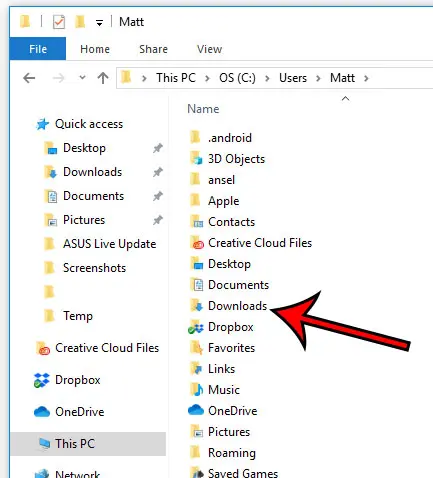Image resolution: width=433 pixels, height=478 pixels.
Task: Select the 3D Objects folder icon
Action: [x=196, y=159]
